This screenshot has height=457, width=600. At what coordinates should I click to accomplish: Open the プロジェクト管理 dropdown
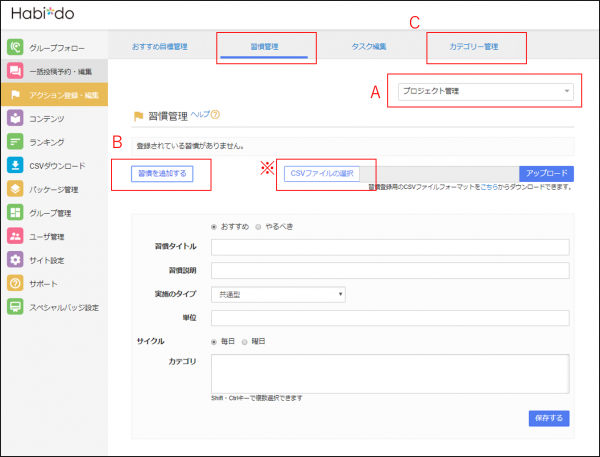click(486, 91)
